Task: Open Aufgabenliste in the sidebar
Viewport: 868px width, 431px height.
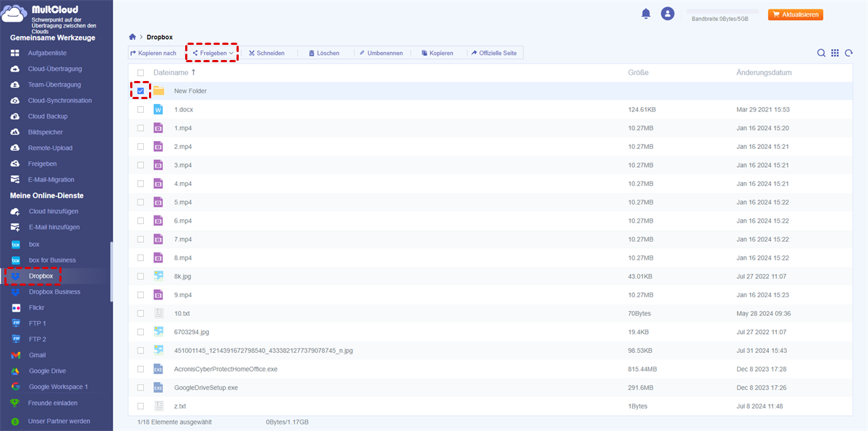Action: point(47,53)
